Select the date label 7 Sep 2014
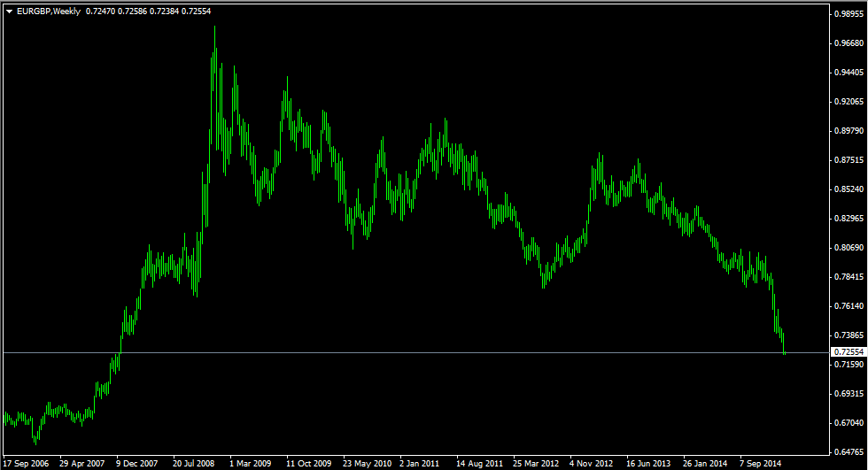868x470 pixels. [761, 464]
